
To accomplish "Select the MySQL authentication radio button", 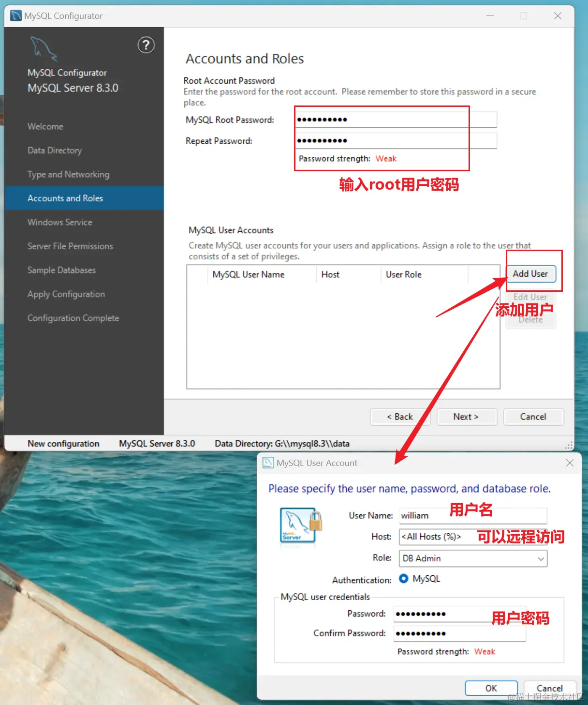I will pos(404,579).
